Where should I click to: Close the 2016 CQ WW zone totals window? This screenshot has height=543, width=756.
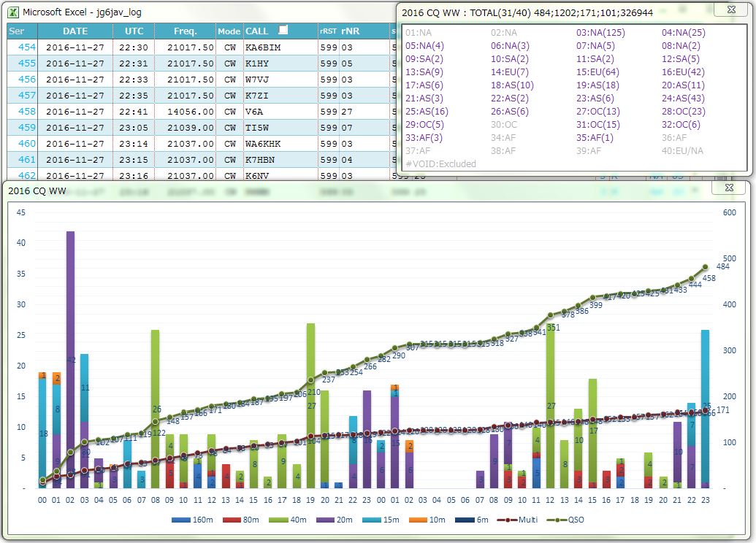pos(729,9)
